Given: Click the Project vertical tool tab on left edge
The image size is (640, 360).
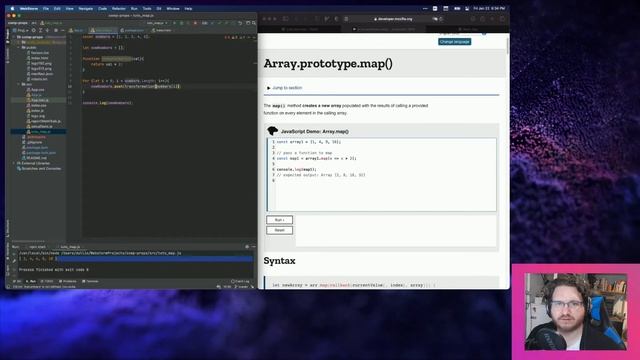Looking at the screenshot, I should (x=8, y=36).
